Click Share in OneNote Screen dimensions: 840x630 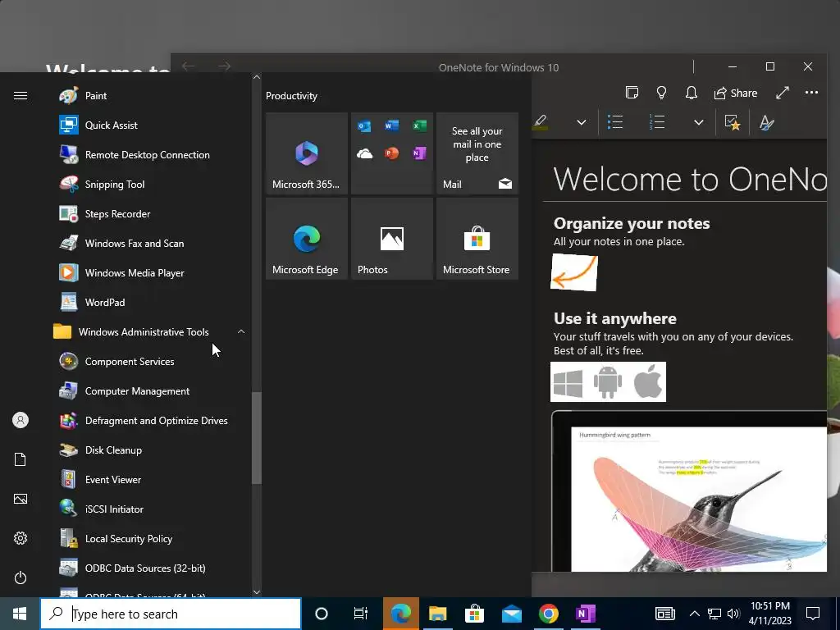click(x=736, y=94)
